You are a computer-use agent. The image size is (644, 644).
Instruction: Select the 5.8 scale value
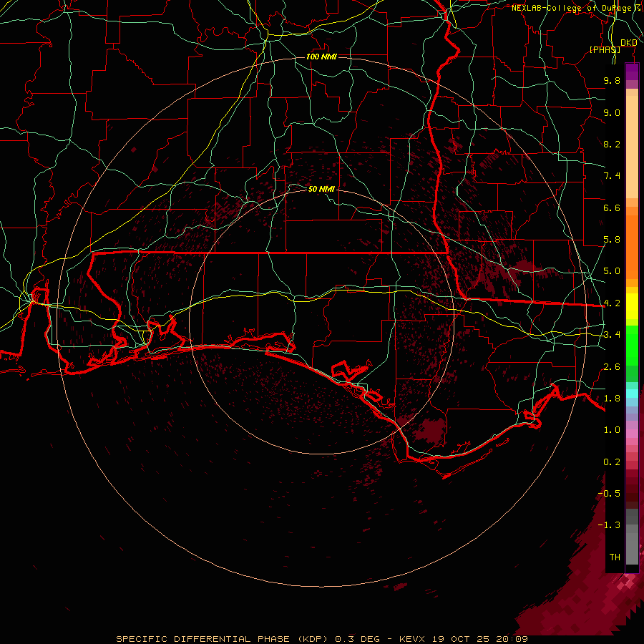tap(612, 240)
